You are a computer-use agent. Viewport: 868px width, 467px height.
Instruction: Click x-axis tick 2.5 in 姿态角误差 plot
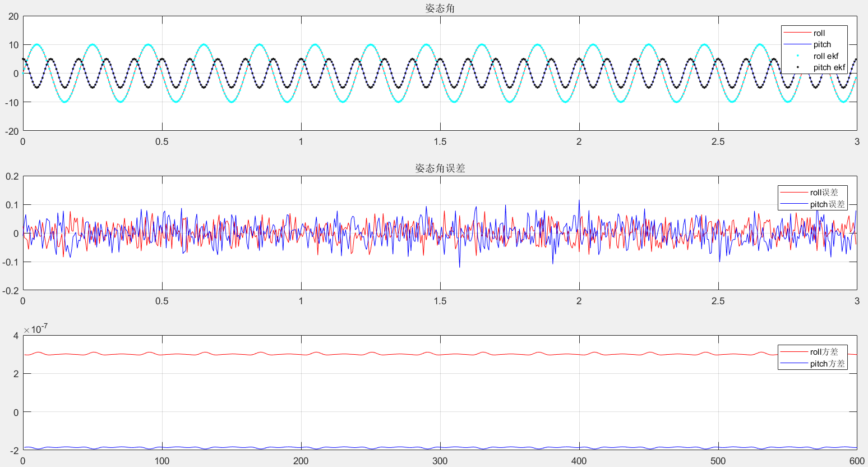click(718, 301)
